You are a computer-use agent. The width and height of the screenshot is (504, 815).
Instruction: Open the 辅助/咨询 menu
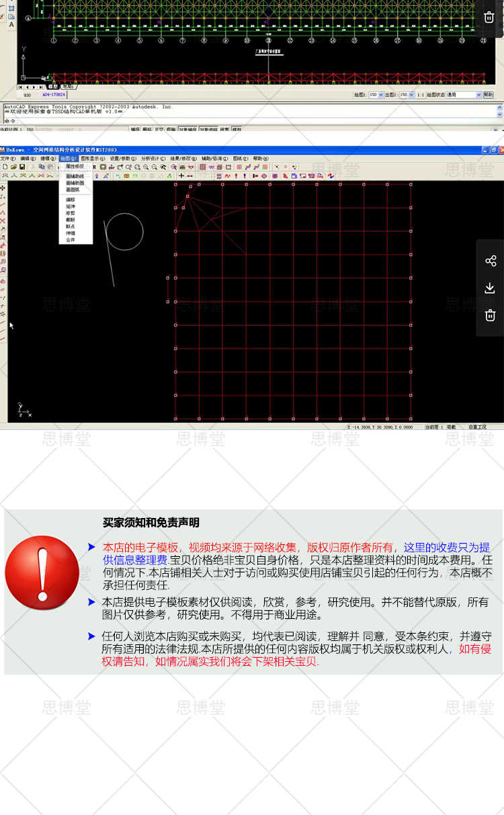pyautogui.click(x=214, y=159)
